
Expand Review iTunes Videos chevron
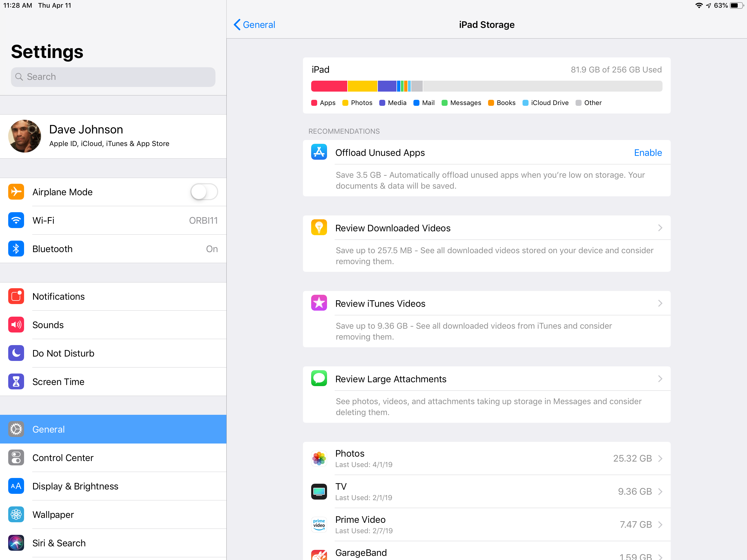(x=660, y=303)
